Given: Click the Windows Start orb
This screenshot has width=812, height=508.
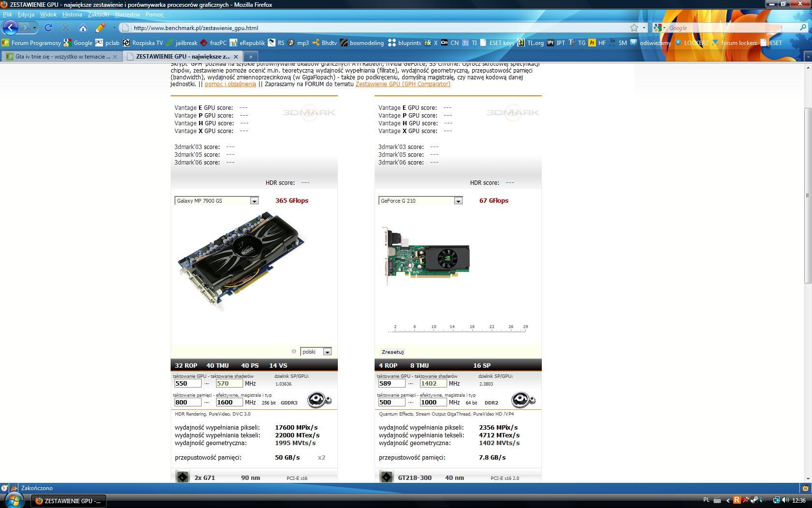Looking at the screenshot, I should [x=14, y=500].
